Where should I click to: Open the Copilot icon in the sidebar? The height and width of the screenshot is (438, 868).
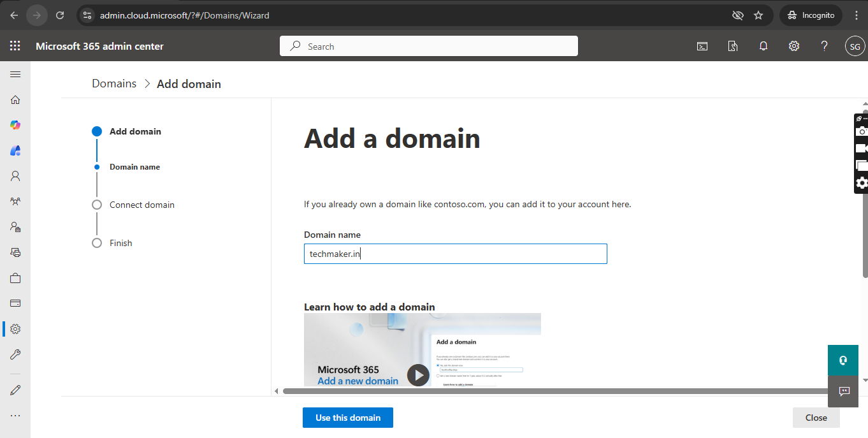click(x=15, y=125)
